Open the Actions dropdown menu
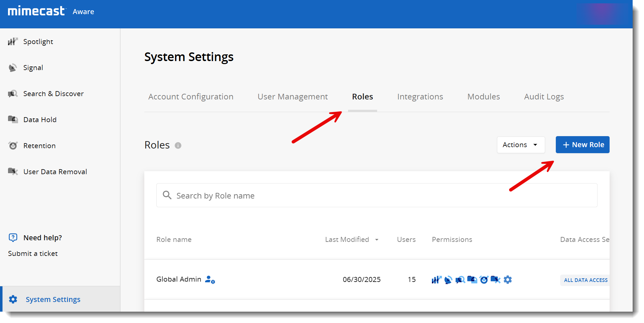The image size is (644, 323). pyautogui.click(x=520, y=145)
